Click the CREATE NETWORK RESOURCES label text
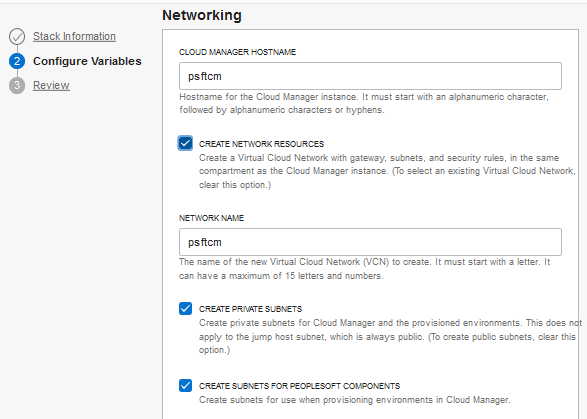The width and height of the screenshot is (587, 419). pos(261,144)
